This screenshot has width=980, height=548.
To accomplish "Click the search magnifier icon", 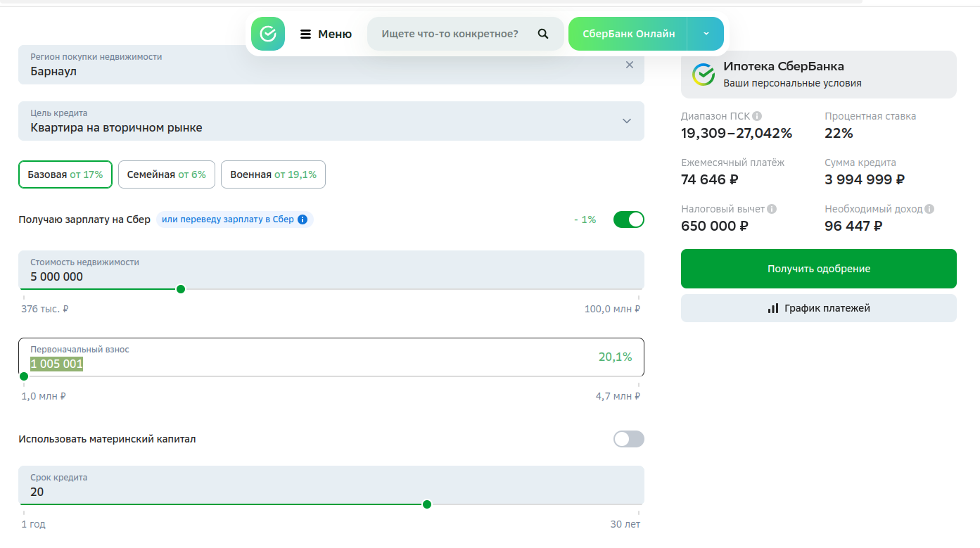I will (x=542, y=34).
